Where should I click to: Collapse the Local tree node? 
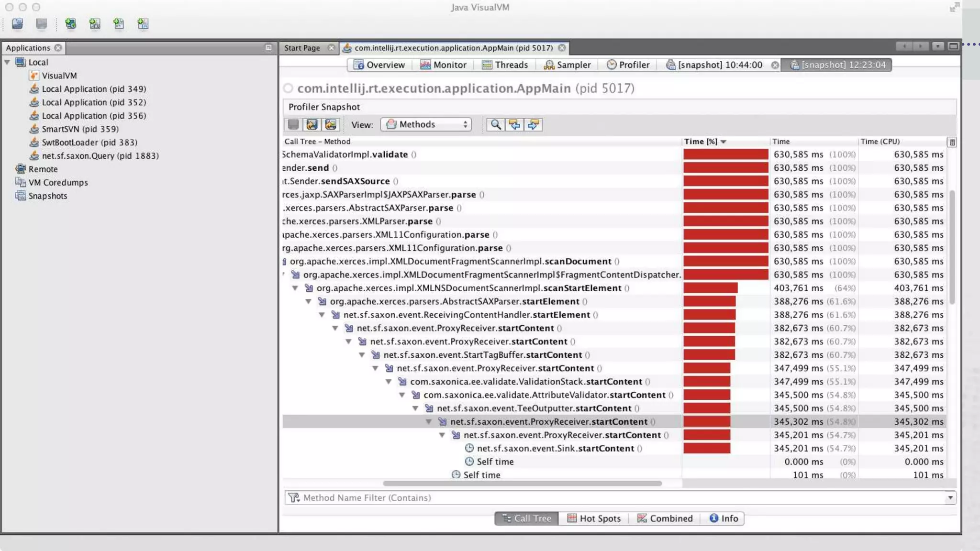coord(7,62)
